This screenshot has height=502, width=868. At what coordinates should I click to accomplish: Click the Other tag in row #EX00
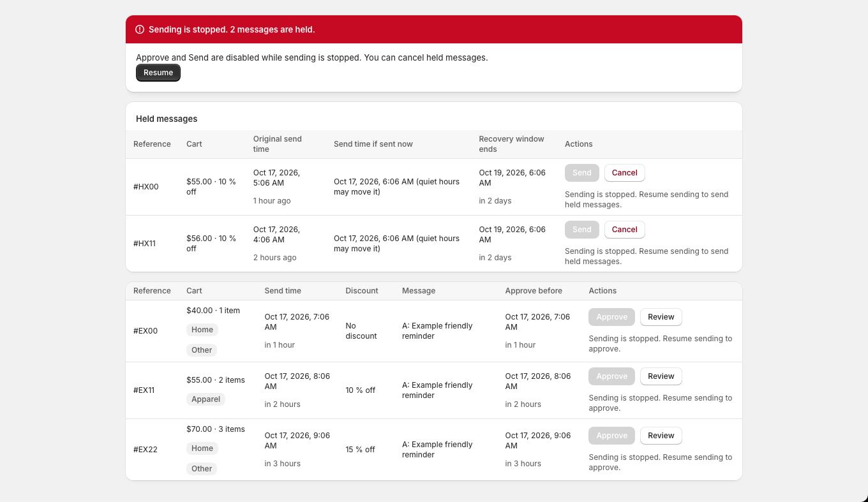pyautogui.click(x=202, y=350)
